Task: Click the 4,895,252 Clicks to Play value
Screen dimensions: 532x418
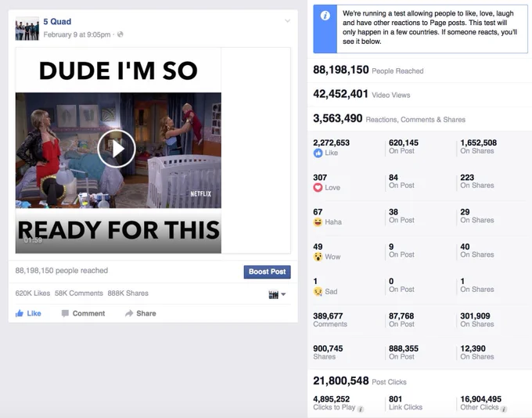Action: tap(331, 399)
